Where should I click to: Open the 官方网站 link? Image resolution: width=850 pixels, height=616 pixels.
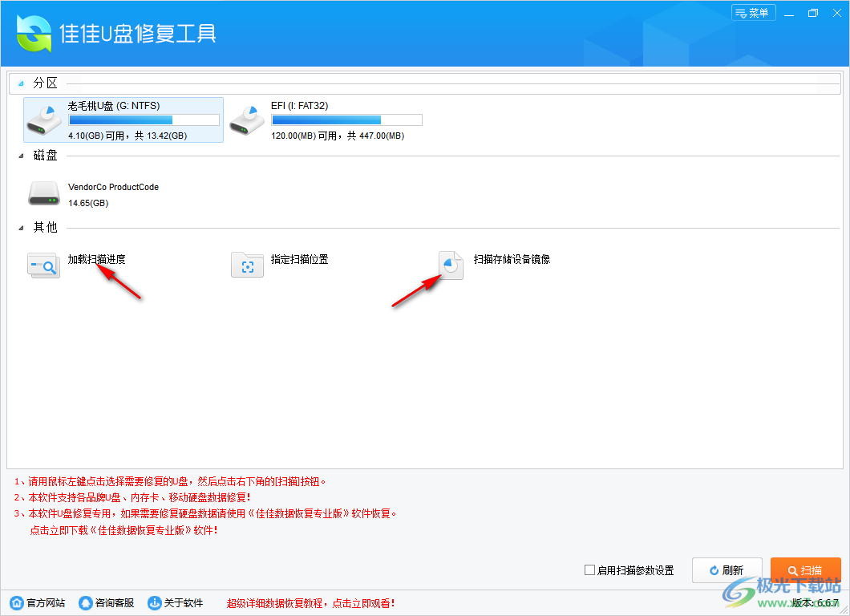(x=46, y=603)
